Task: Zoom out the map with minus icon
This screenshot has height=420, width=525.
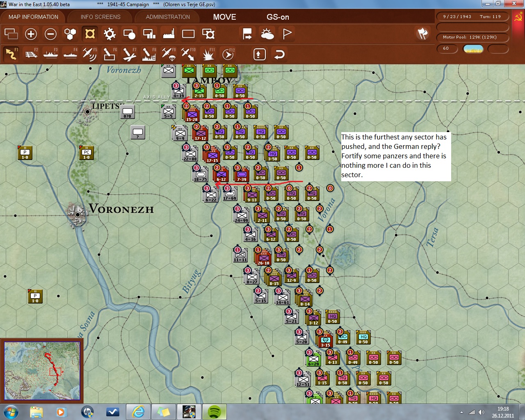Action: click(50, 34)
